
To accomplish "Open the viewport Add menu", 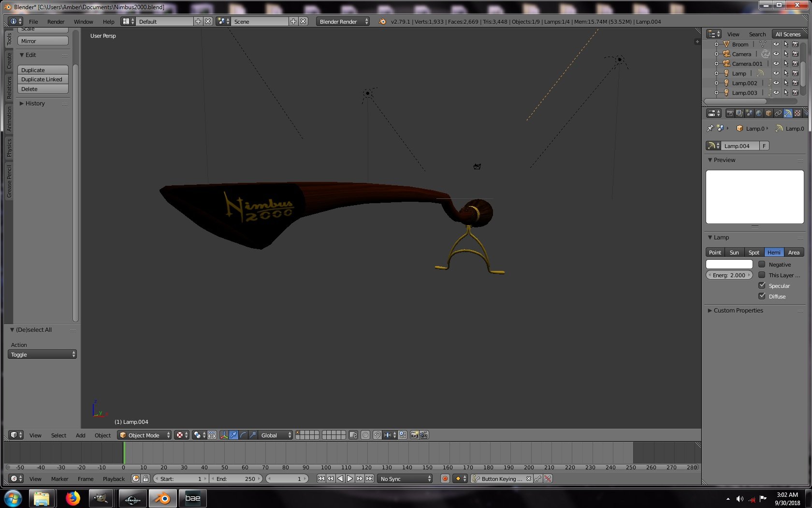I will (x=80, y=435).
